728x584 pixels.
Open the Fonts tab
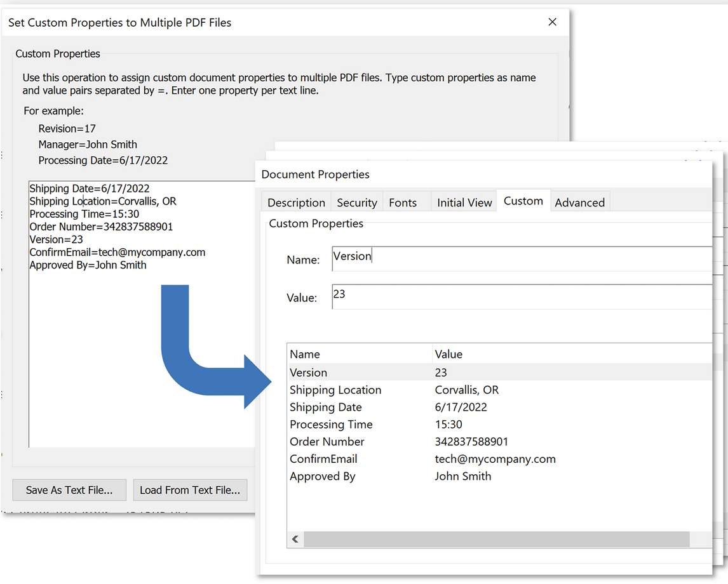point(403,202)
